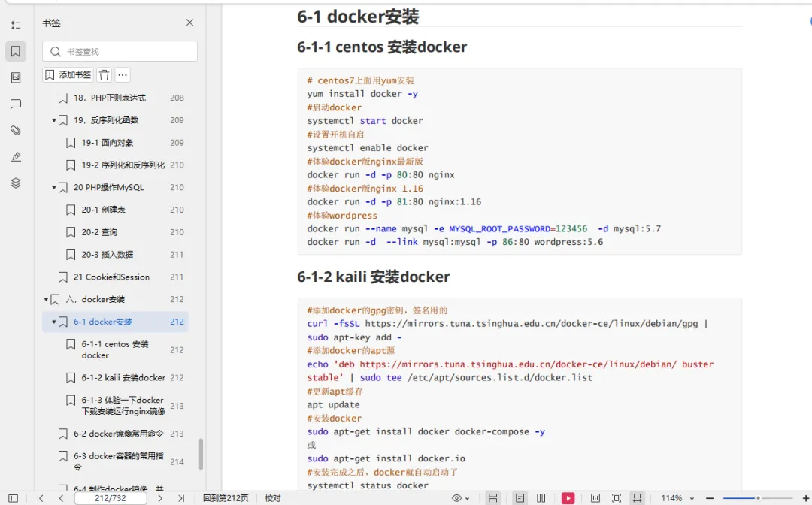Click the text 'systemctl enable docker'

tap(368, 148)
